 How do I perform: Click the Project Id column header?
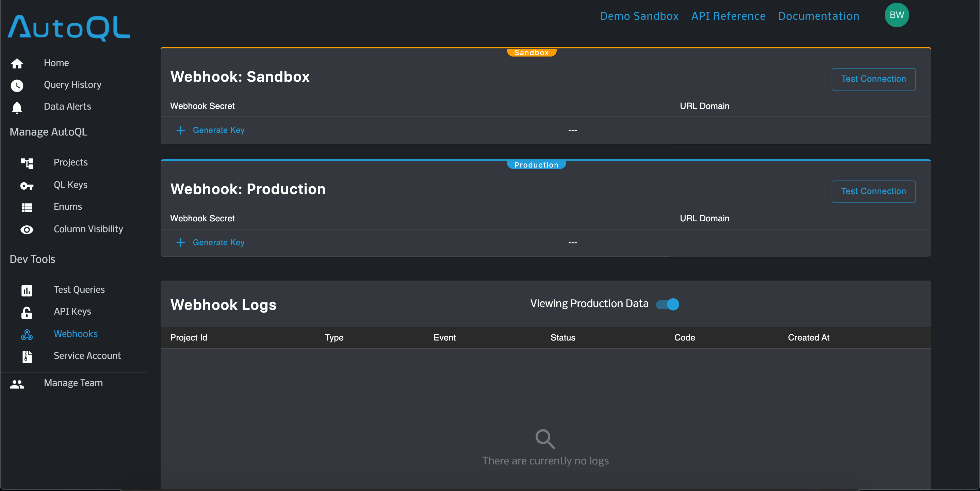pyautogui.click(x=189, y=338)
